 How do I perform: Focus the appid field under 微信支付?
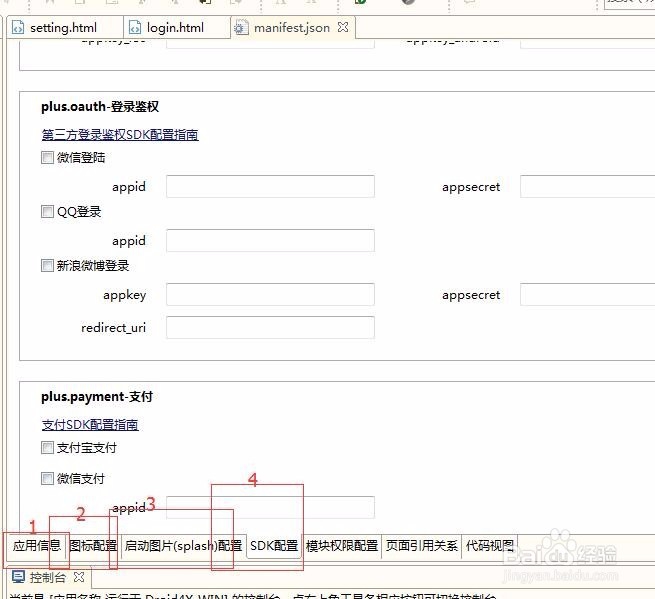(270, 508)
